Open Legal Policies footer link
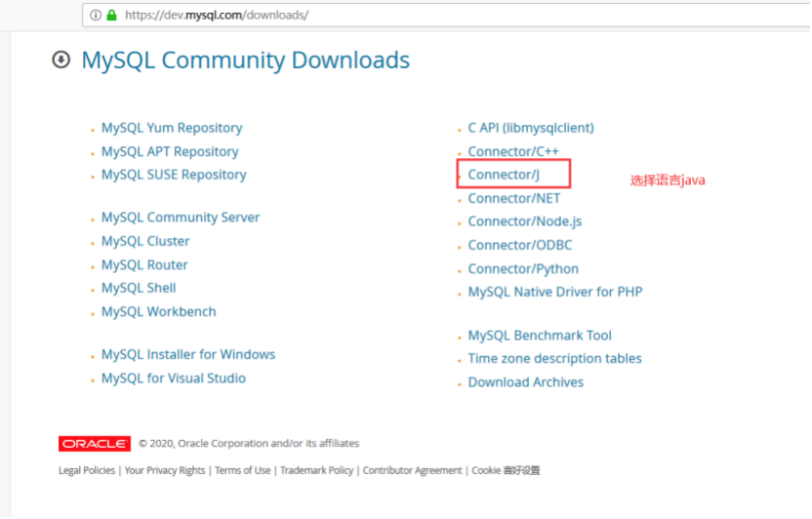The width and height of the screenshot is (812, 519). tap(87, 471)
